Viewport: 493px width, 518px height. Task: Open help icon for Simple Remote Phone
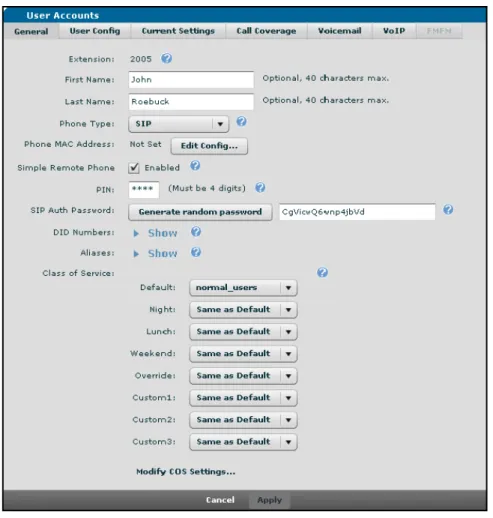(195, 166)
